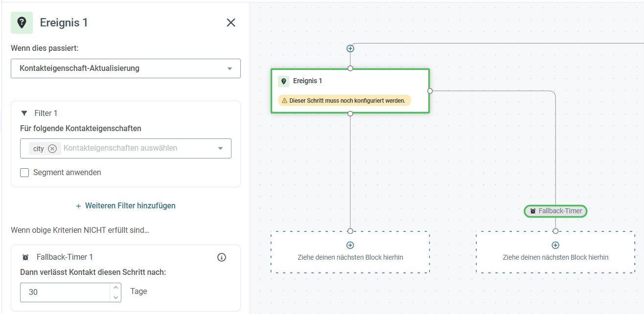Click the Fallback-Timer 1 alarm clock icon
Screen dimensions: 644x314
click(25, 257)
